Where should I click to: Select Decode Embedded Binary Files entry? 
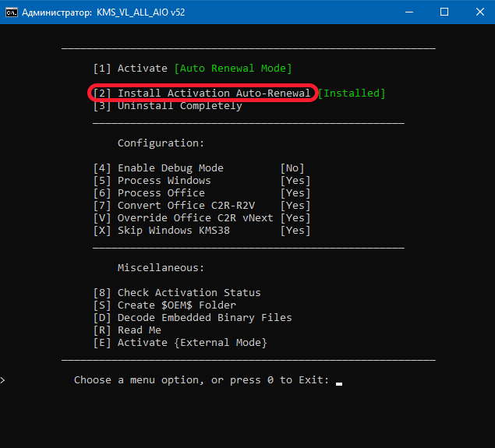[x=193, y=318]
